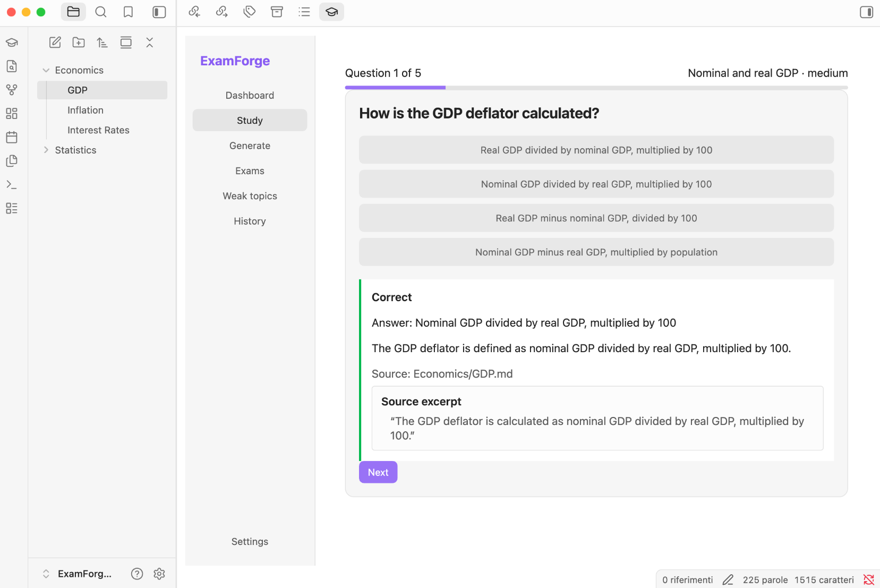This screenshot has height=588, width=880.
Task: Click the 1515 caratteri character count
Action: (x=824, y=580)
